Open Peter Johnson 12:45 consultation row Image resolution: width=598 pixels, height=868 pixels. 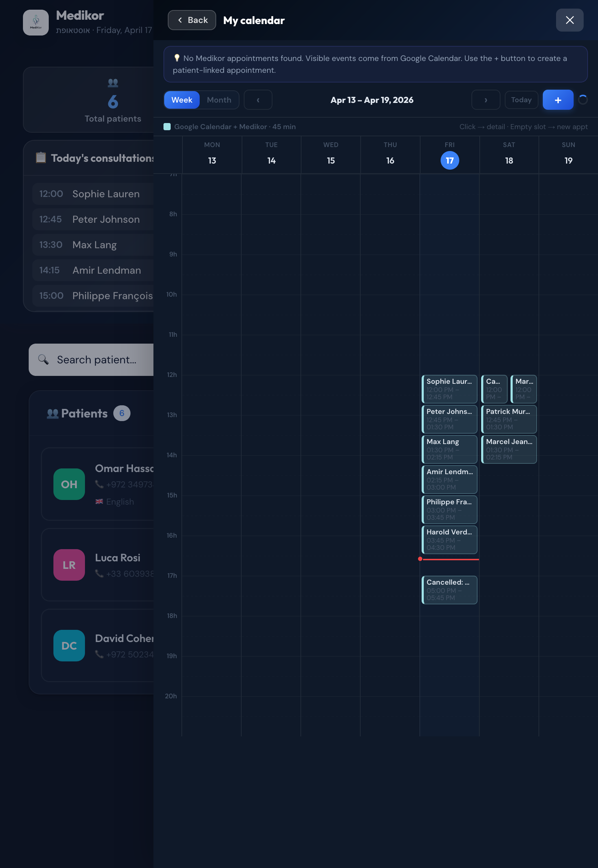[94, 219]
